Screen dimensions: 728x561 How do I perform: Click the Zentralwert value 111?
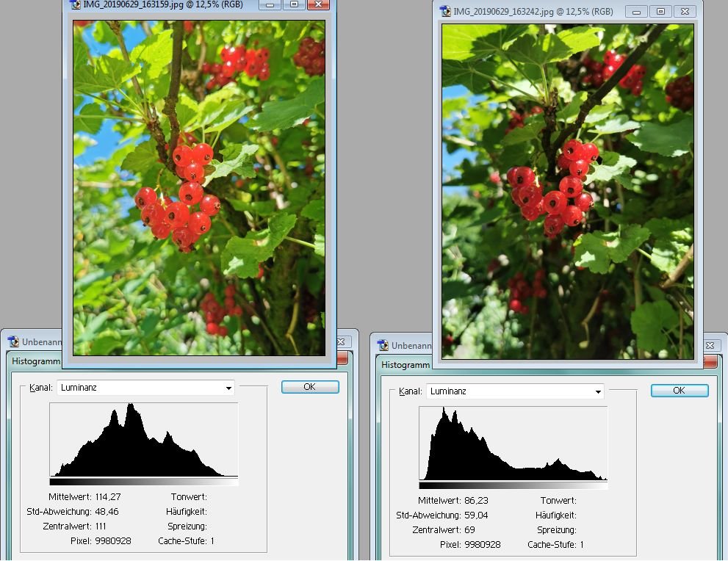click(x=101, y=526)
